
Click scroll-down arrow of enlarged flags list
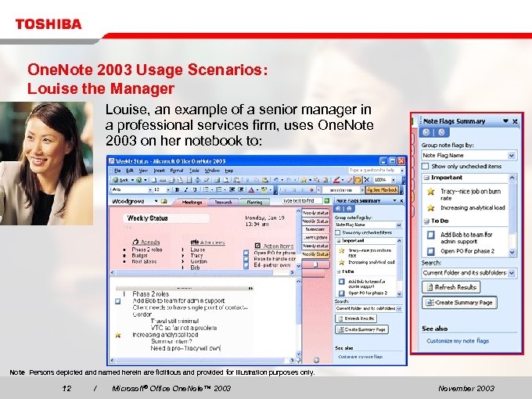[x=512, y=253]
